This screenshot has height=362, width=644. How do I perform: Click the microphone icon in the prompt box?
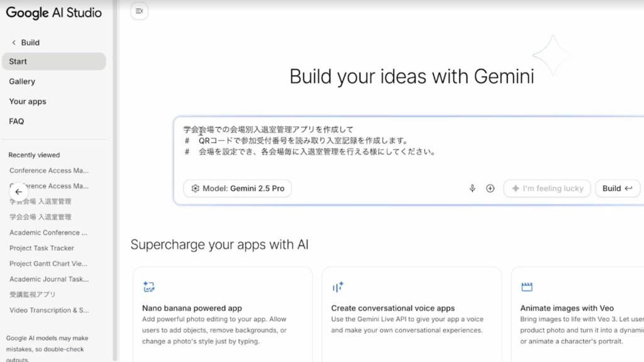point(472,189)
